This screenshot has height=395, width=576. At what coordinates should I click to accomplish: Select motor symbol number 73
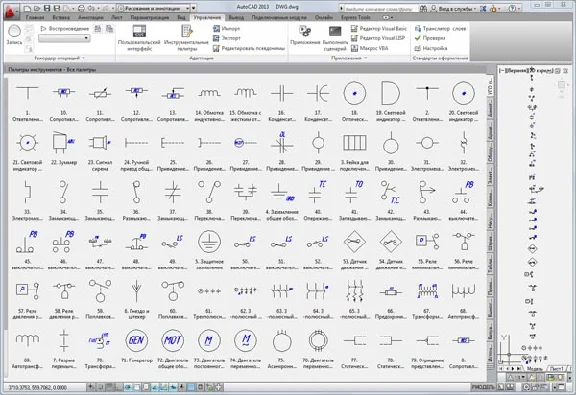(209, 349)
